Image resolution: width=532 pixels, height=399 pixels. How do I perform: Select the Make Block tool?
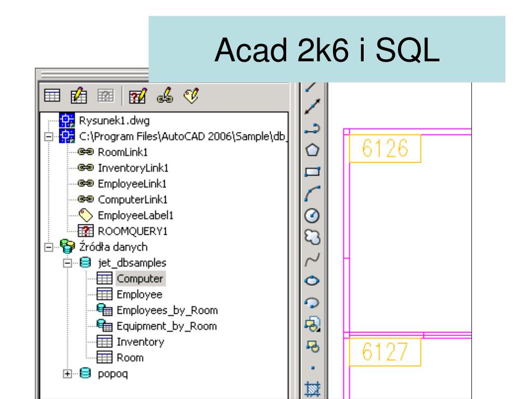coord(312,347)
